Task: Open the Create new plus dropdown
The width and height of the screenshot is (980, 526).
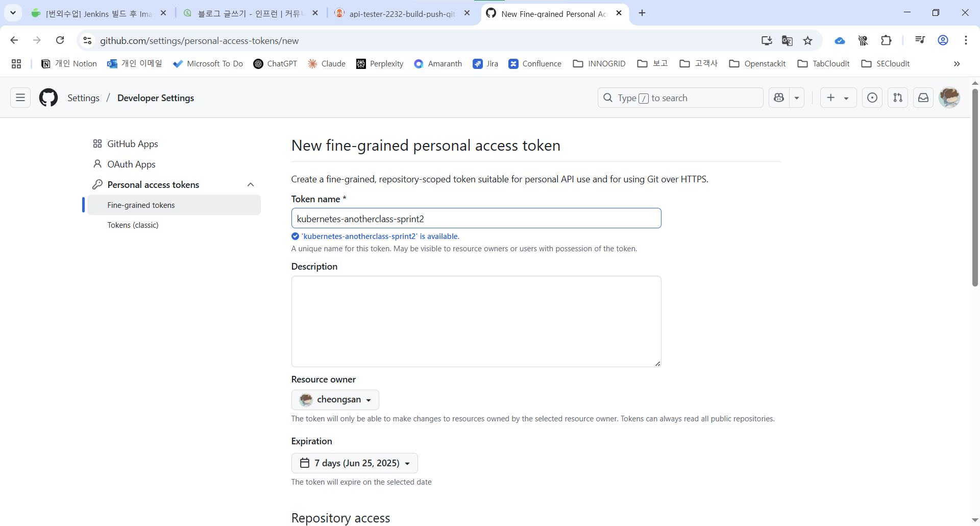Action: [838, 98]
